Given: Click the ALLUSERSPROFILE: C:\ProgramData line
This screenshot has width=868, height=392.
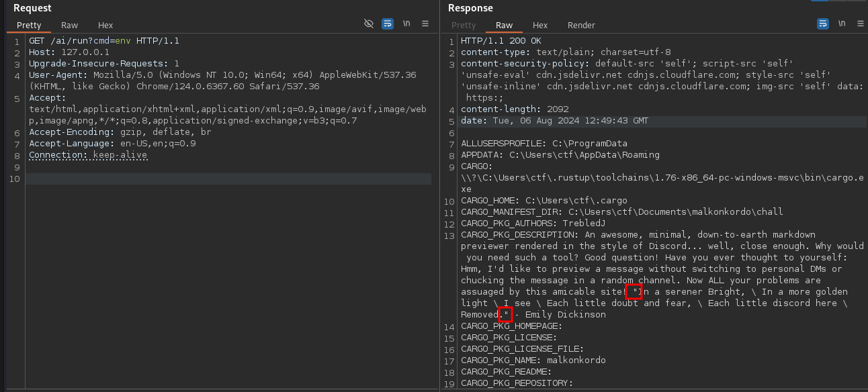Looking at the screenshot, I should [x=544, y=144].
